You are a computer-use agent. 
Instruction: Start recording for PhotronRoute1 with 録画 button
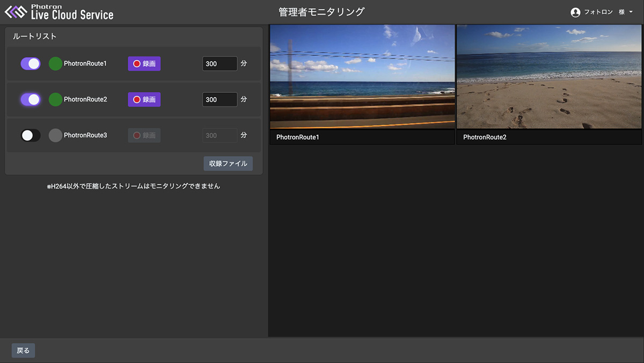tap(144, 63)
